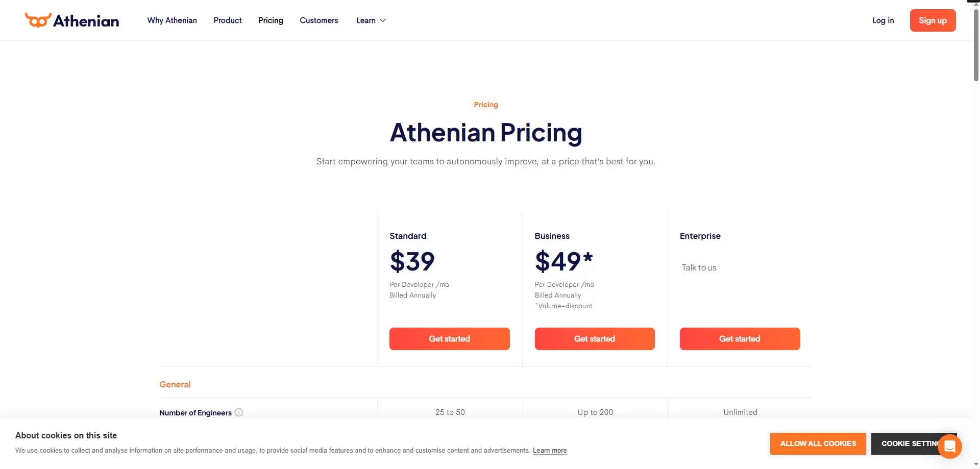Open the chat widget bubble icon
Viewport: 980px width, 469px height.
pos(949,447)
